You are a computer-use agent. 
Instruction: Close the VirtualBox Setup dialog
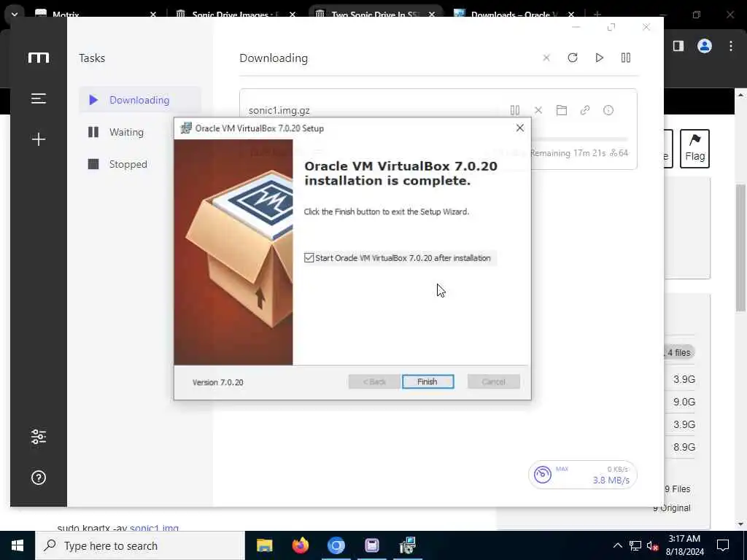[x=519, y=128]
